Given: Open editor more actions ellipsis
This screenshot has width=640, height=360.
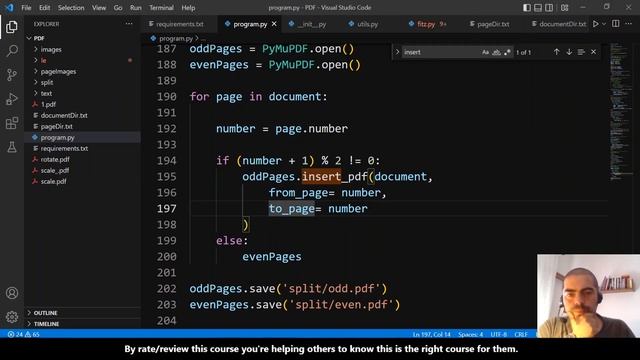Looking at the screenshot, I should [629, 24].
